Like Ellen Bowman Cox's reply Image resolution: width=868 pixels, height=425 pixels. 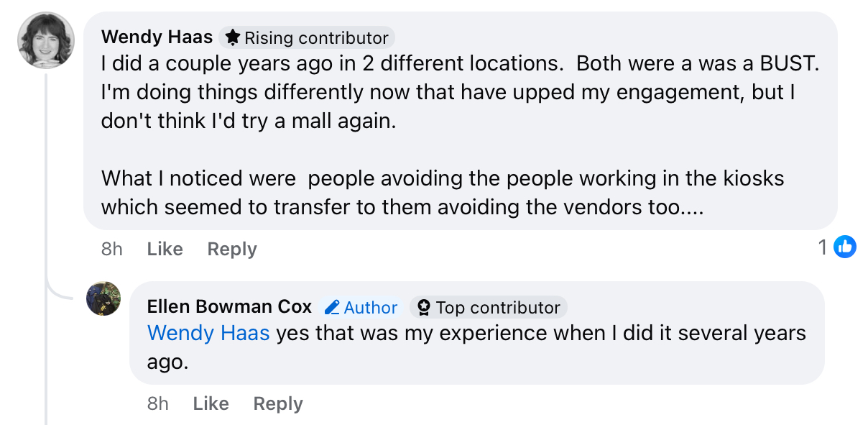tap(211, 403)
